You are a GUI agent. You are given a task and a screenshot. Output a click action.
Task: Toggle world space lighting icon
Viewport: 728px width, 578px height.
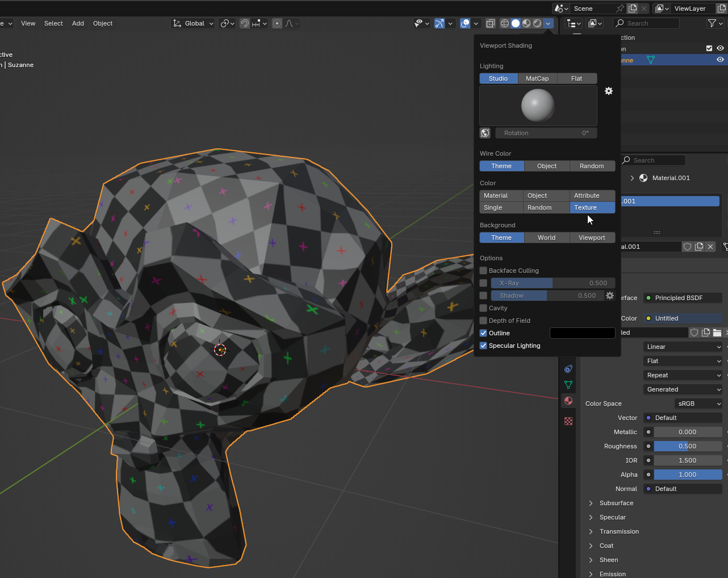[x=485, y=133]
